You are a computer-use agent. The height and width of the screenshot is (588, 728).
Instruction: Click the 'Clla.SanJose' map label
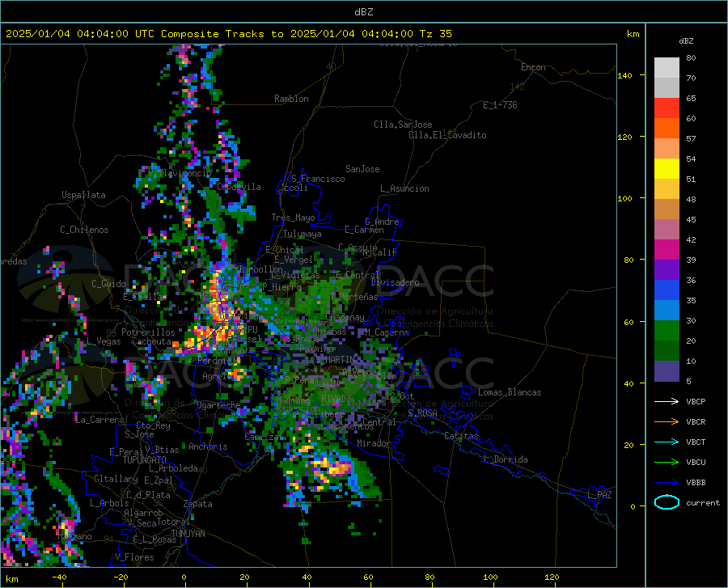coord(403,125)
